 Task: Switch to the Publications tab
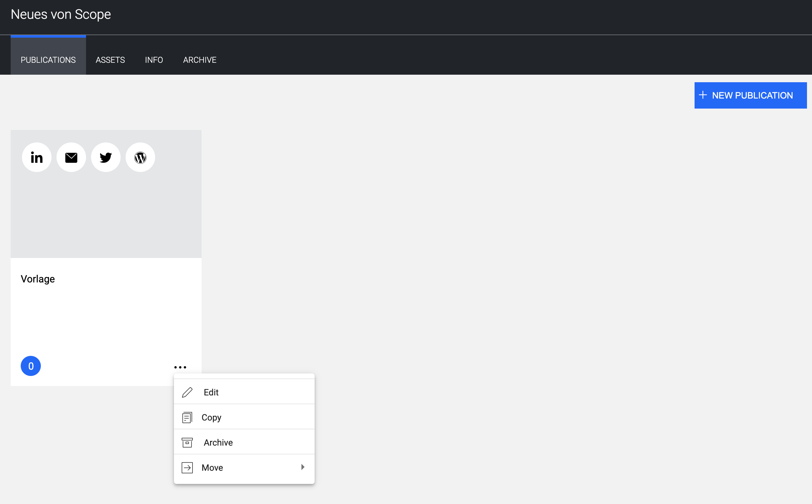[48, 55]
